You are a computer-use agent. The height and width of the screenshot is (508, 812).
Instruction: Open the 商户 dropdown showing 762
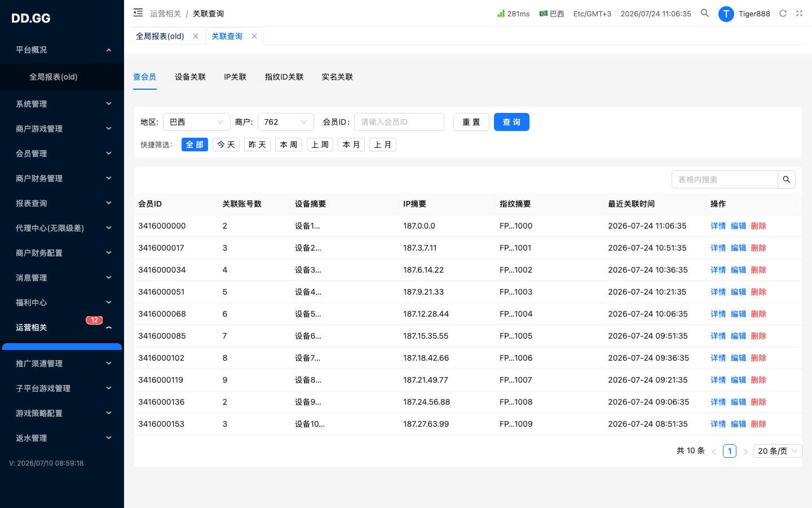[286, 122]
